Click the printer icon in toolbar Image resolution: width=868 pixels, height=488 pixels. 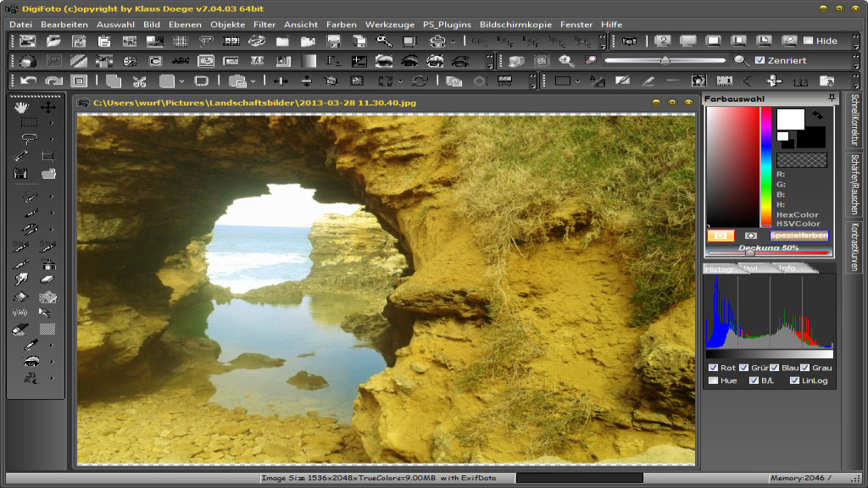click(x=437, y=41)
